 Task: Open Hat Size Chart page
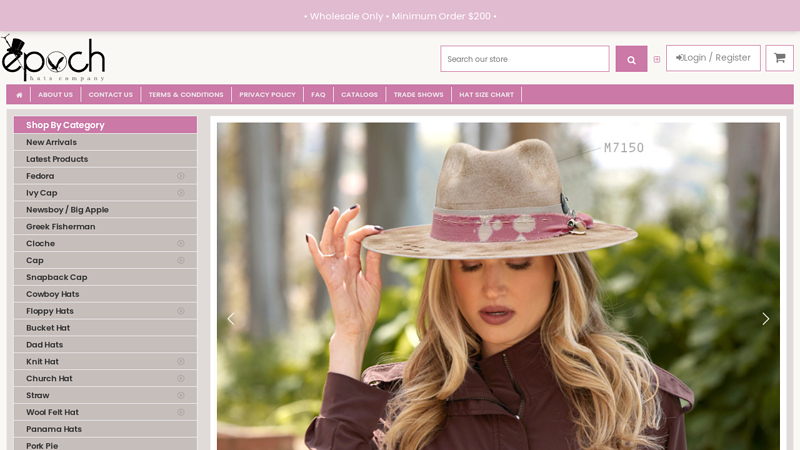pos(486,95)
